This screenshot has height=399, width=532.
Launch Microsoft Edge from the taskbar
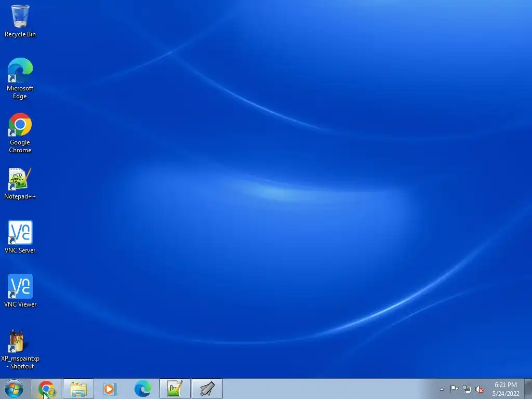click(x=143, y=389)
